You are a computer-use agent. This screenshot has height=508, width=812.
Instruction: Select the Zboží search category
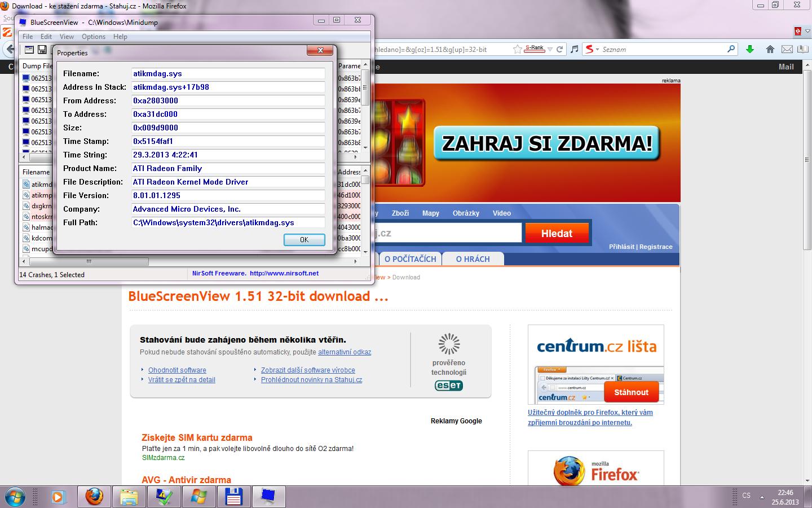(x=400, y=213)
